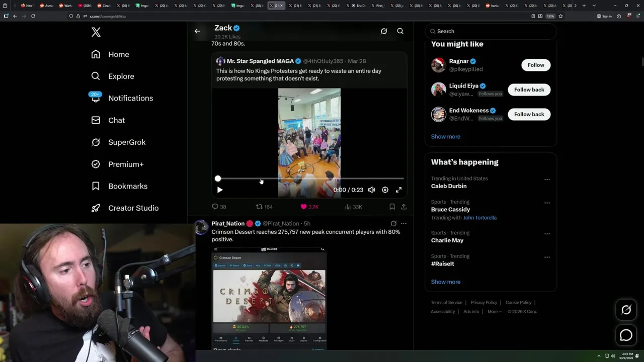Click Privacy Policy footer link

[484, 303]
